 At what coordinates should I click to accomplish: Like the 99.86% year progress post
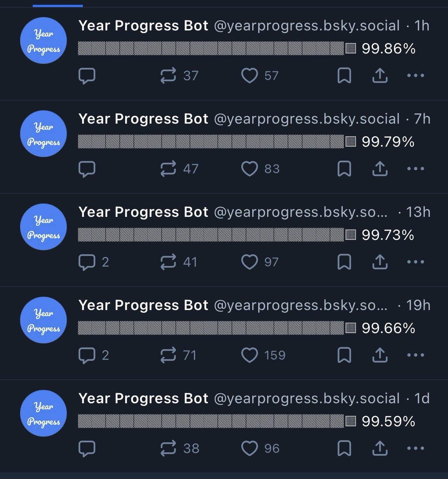tap(249, 76)
